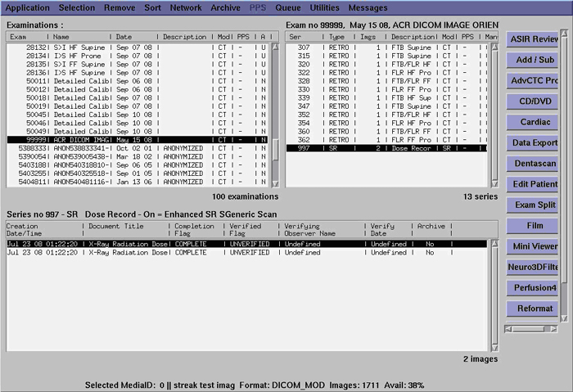This screenshot has height=392, width=573.
Task: Launch the Cardiac application
Action: tap(535, 122)
